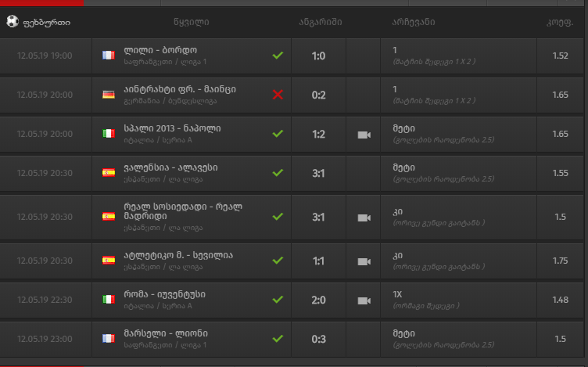
Task: Click the red X on აინტრახტი ფრ. row
Action: click(277, 95)
